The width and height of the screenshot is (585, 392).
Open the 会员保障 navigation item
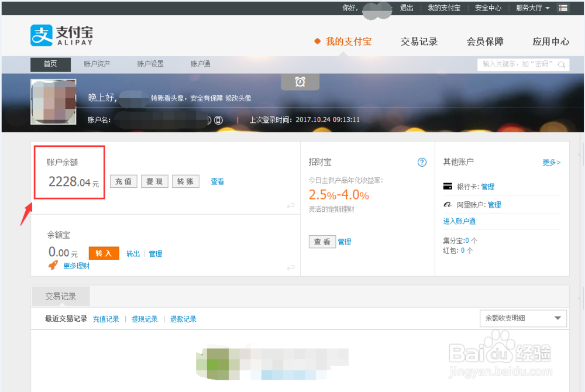click(x=484, y=42)
